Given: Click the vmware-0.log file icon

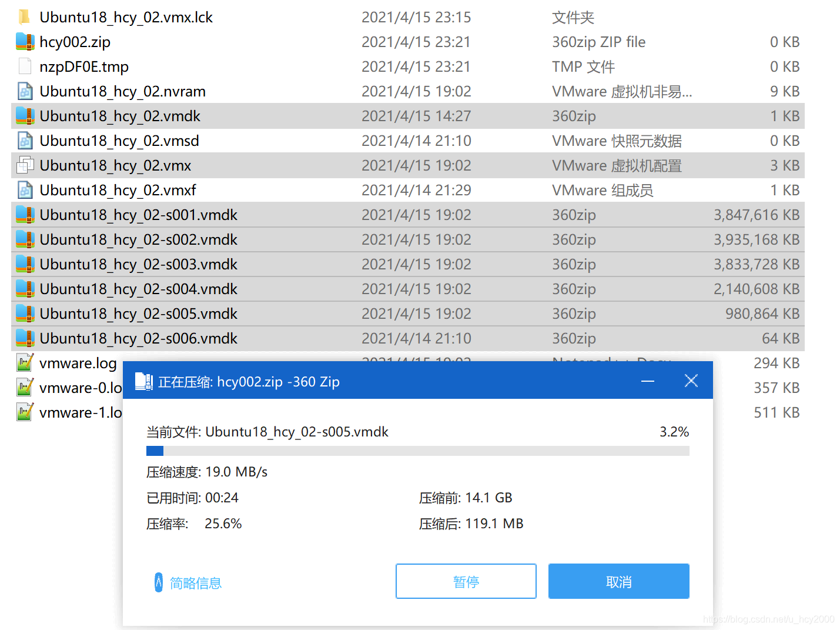Looking at the screenshot, I should (25, 387).
